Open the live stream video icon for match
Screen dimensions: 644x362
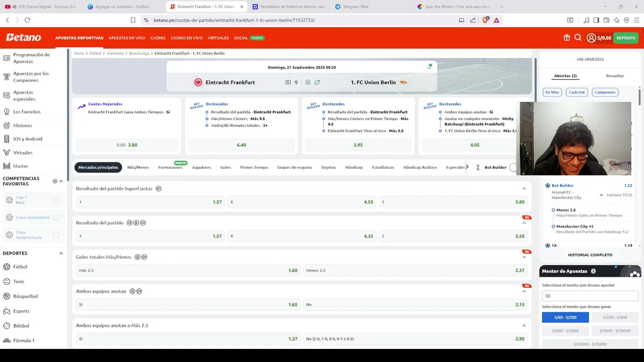(288, 82)
